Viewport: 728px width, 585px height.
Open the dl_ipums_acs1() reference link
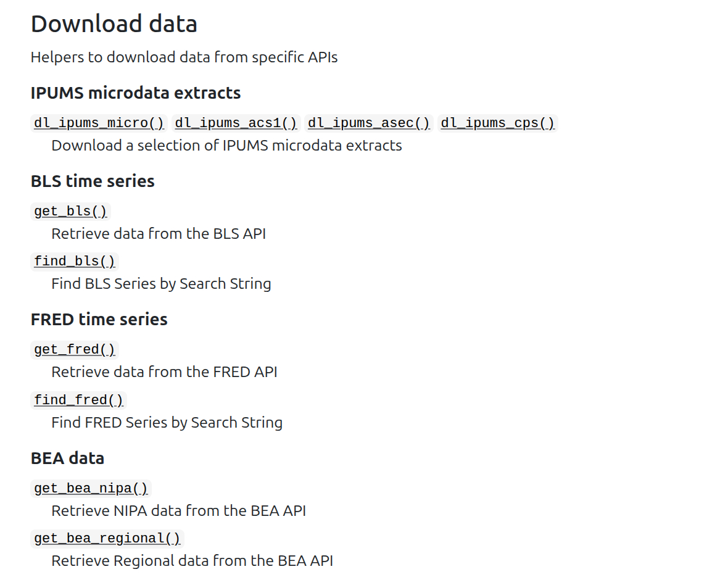tap(236, 123)
